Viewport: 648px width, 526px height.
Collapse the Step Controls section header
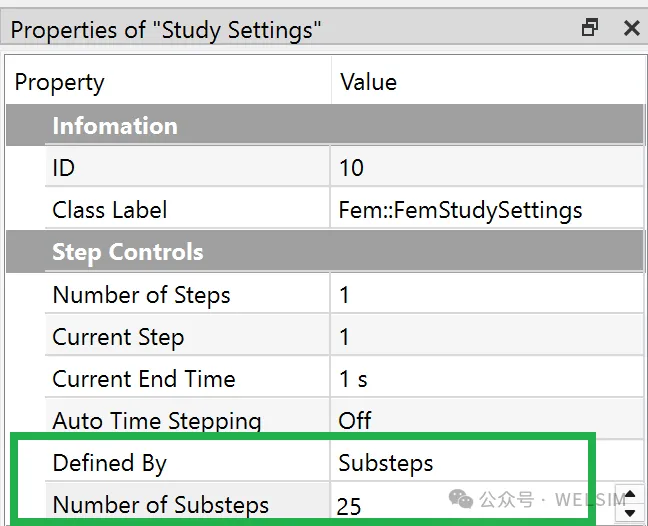325,252
